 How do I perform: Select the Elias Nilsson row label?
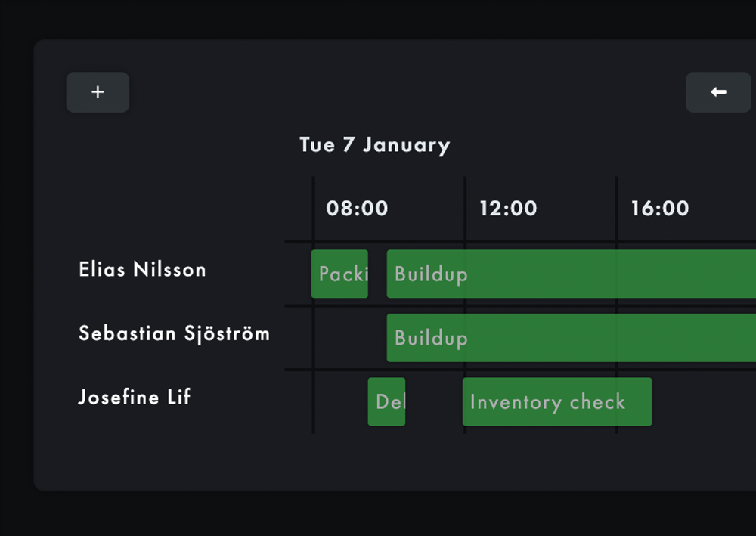(142, 270)
